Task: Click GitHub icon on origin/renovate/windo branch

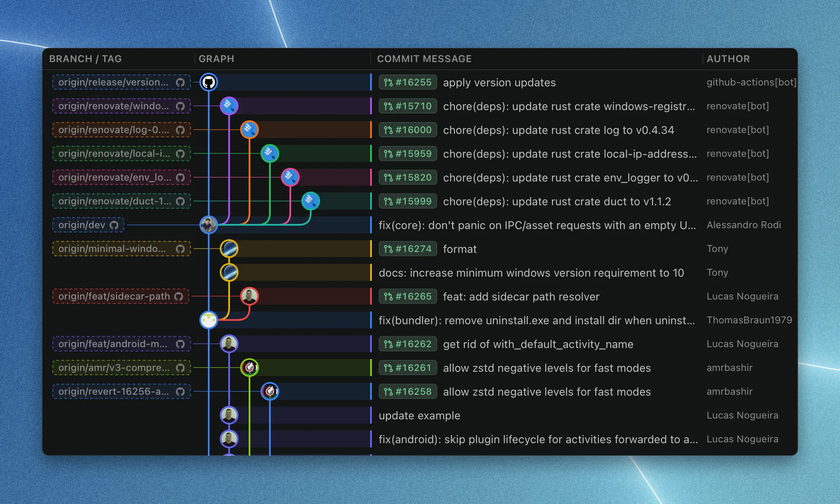Action: pyautogui.click(x=180, y=106)
